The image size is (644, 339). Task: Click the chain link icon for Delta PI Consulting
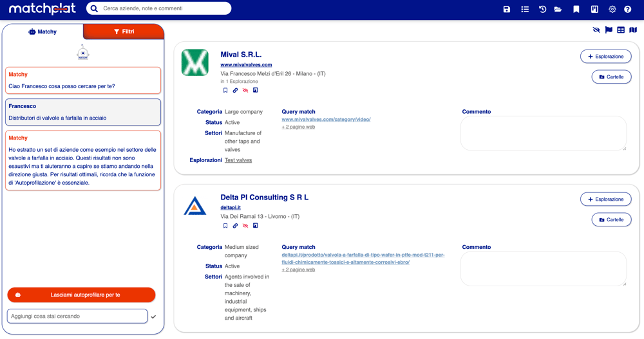coord(235,226)
